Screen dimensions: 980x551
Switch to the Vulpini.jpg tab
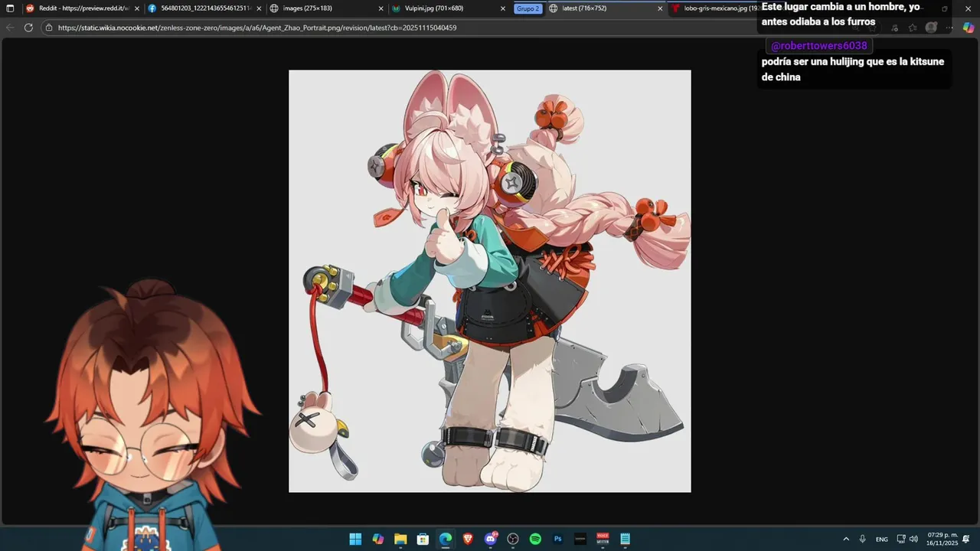click(449, 8)
